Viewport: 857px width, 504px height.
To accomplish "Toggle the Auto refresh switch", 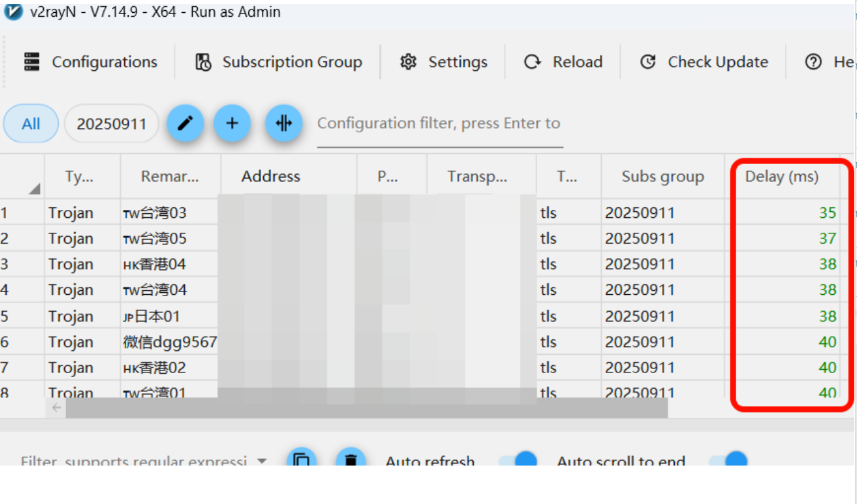I will click(x=518, y=461).
